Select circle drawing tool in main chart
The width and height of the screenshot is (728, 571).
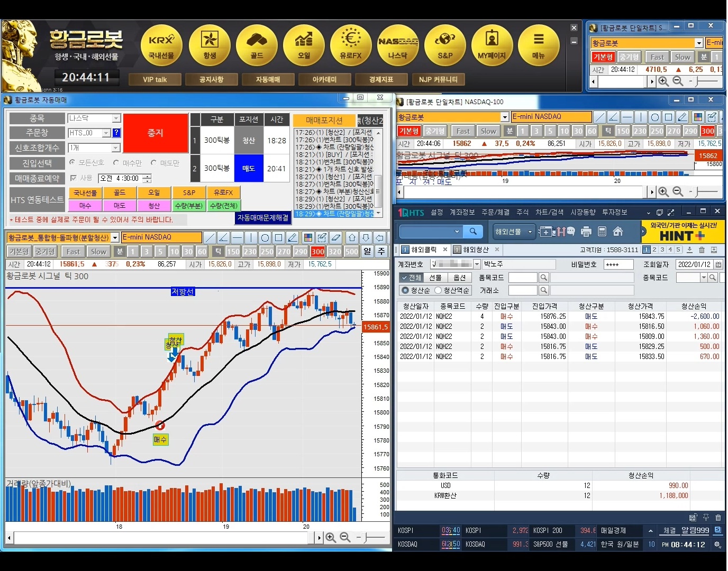[x=265, y=237]
